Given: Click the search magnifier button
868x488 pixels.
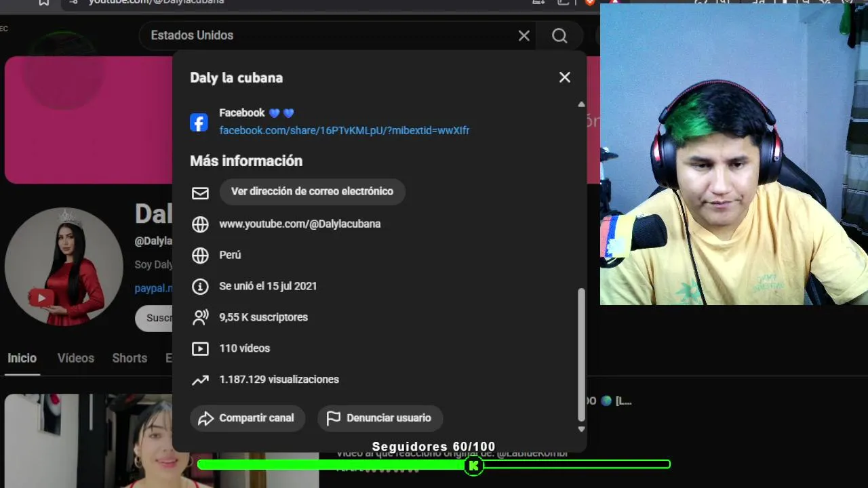Looking at the screenshot, I should point(559,36).
